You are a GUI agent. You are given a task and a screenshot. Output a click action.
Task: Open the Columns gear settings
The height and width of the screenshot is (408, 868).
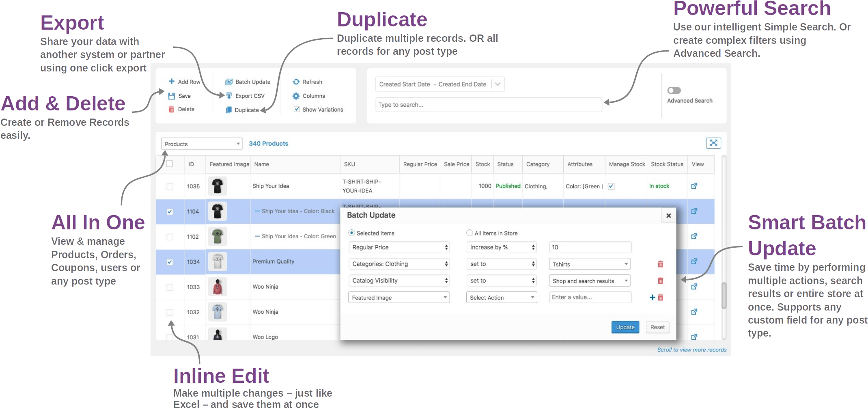point(296,96)
